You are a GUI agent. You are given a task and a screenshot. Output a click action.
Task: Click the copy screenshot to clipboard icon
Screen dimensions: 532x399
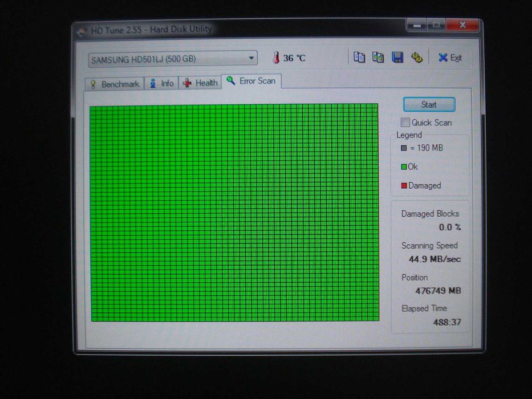pyautogui.click(x=378, y=58)
